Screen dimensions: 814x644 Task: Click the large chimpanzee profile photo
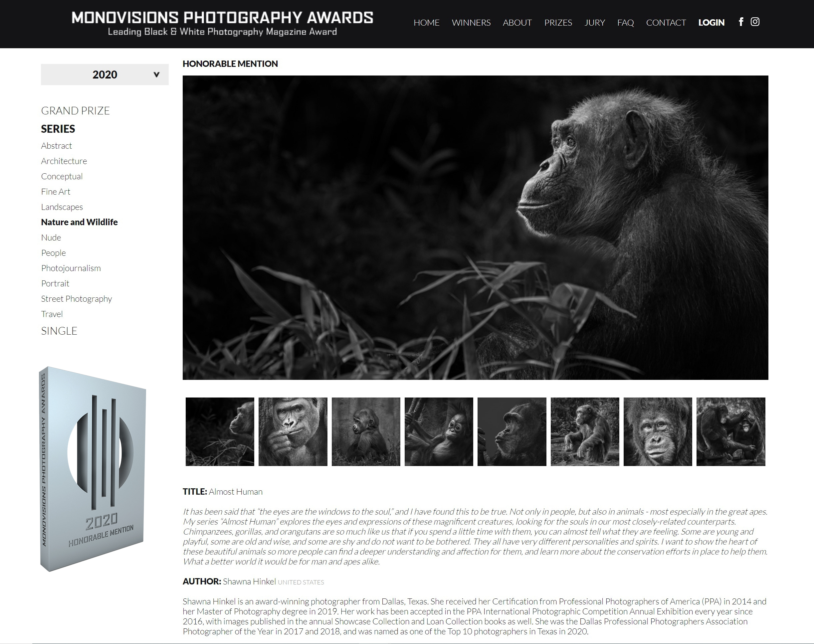pos(475,227)
